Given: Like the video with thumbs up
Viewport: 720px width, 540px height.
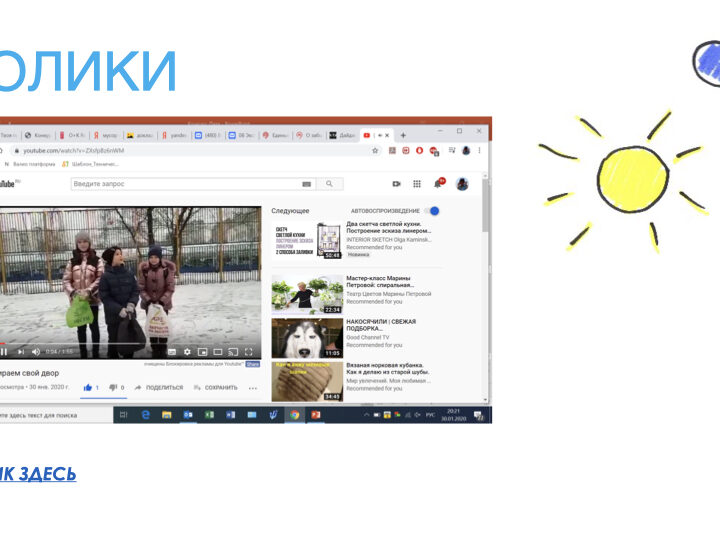Looking at the screenshot, I should click(x=88, y=387).
